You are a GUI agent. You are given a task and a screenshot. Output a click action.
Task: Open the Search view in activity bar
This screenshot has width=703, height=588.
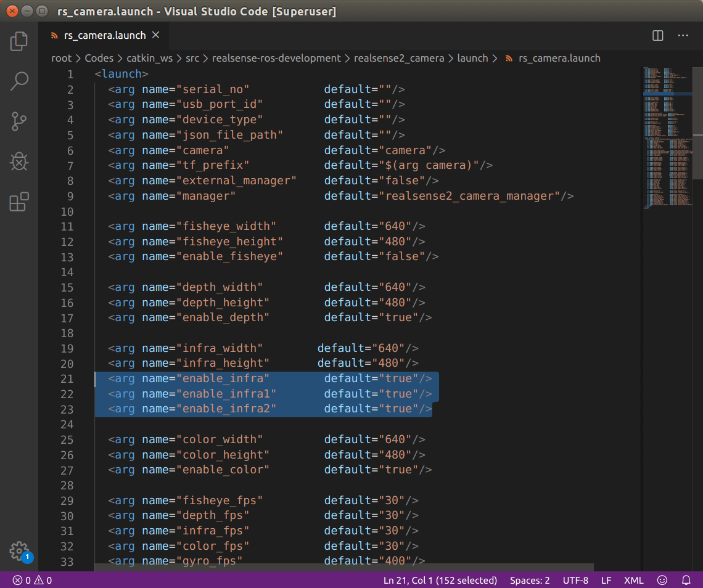pyautogui.click(x=19, y=81)
